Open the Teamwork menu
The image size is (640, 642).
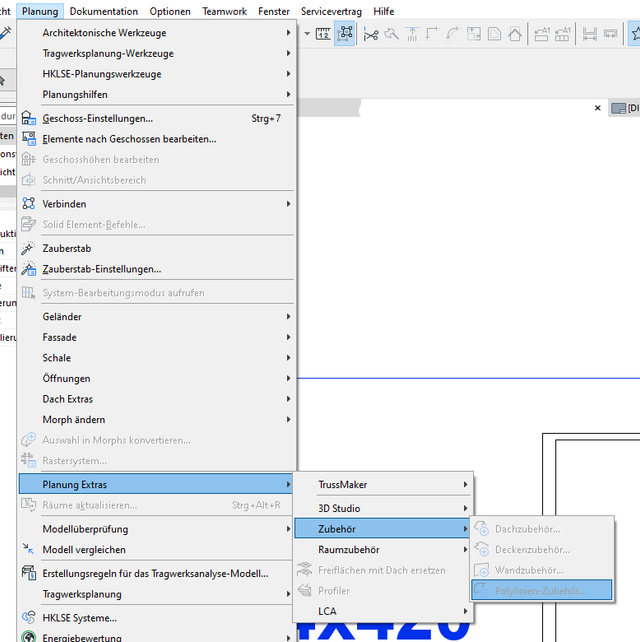coord(224,11)
